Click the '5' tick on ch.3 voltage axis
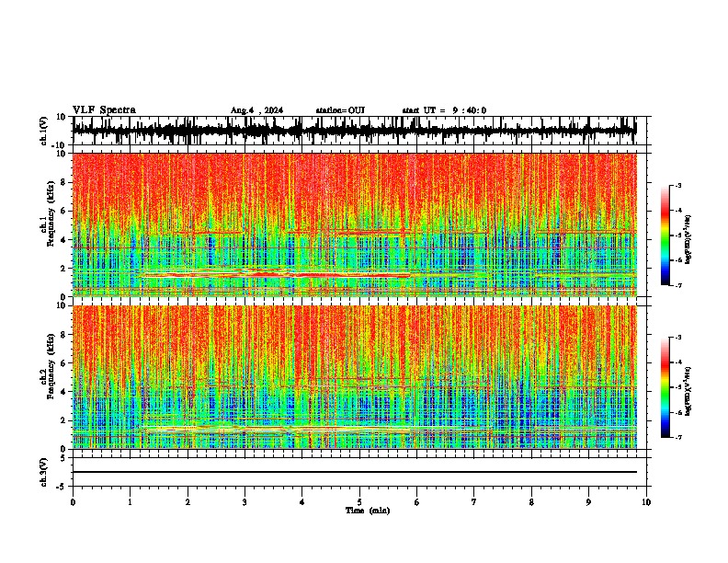Viewport: 728px width, 563px height. click(63, 458)
